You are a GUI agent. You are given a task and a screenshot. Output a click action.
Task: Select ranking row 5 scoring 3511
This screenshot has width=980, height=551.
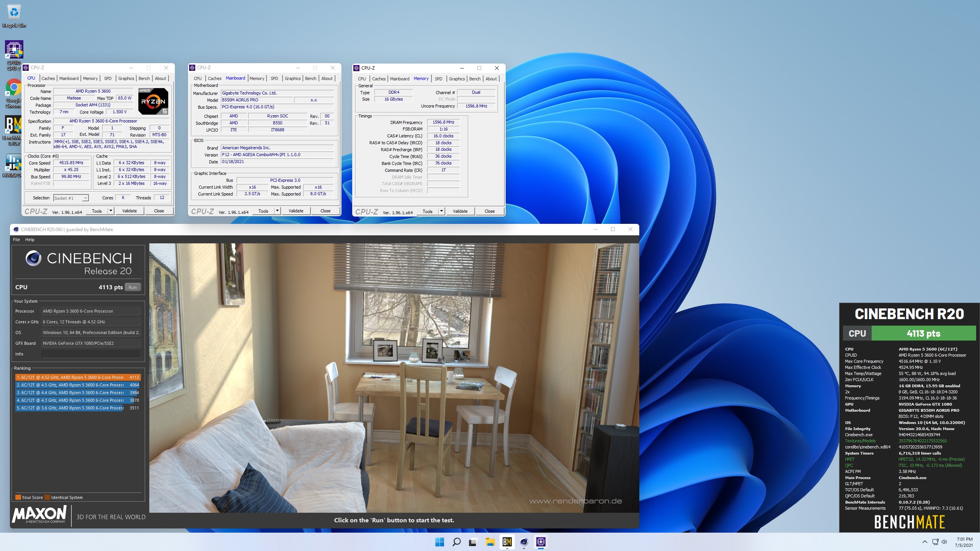[78, 408]
